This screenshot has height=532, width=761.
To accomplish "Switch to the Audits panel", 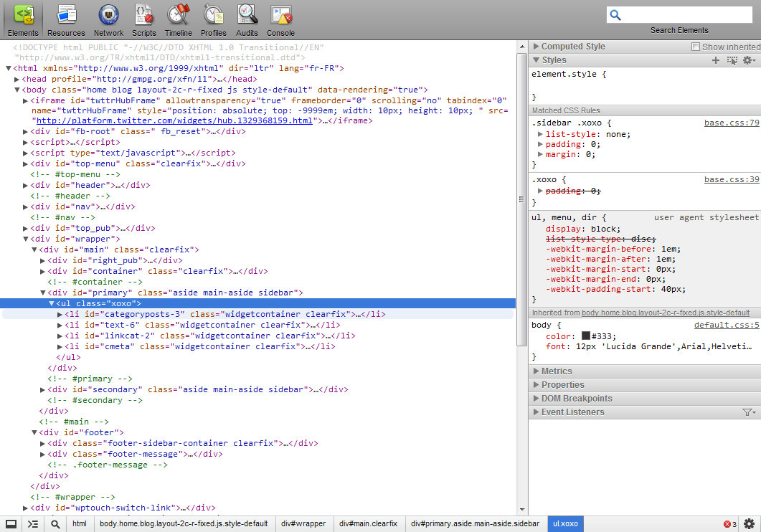I will click(247, 20).
